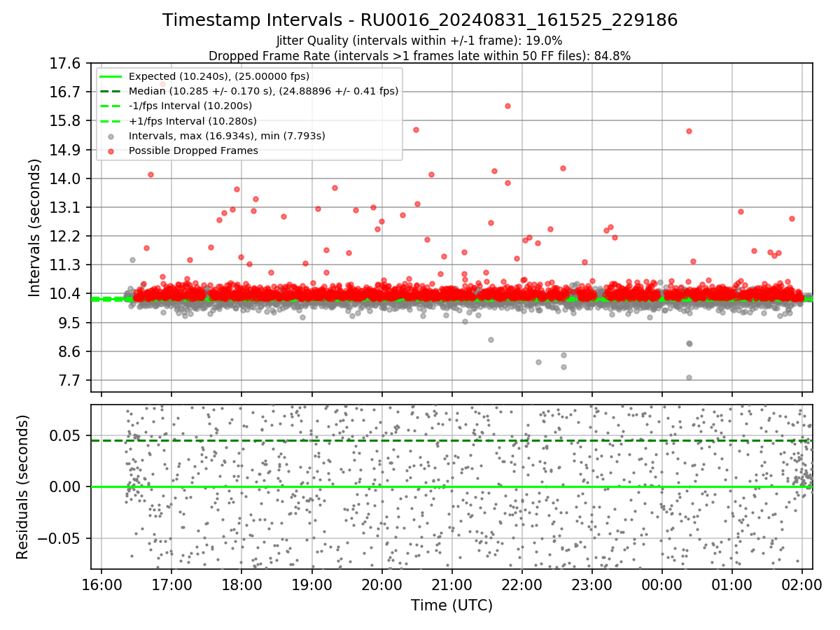840x630 pixels.
Task: Select legend entry 'Expected (10.240s), (25.00000 fps)'
Action: coord(219,76)
